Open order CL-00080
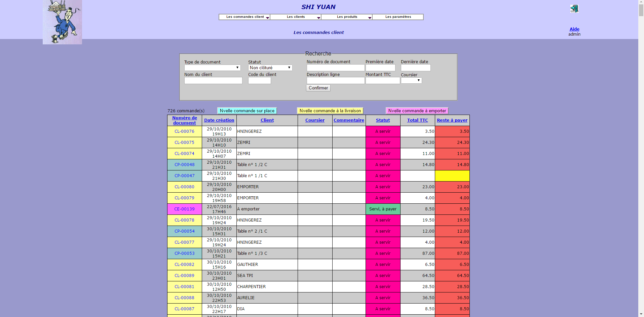 point(184,187)
